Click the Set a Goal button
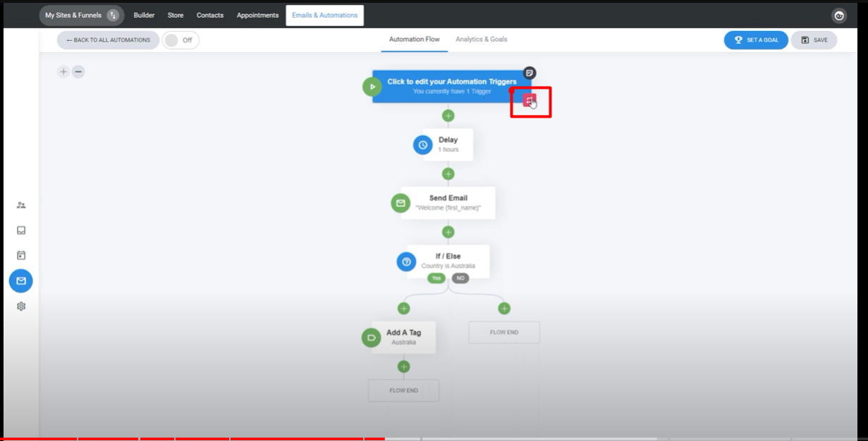 (x=756, y=40)
